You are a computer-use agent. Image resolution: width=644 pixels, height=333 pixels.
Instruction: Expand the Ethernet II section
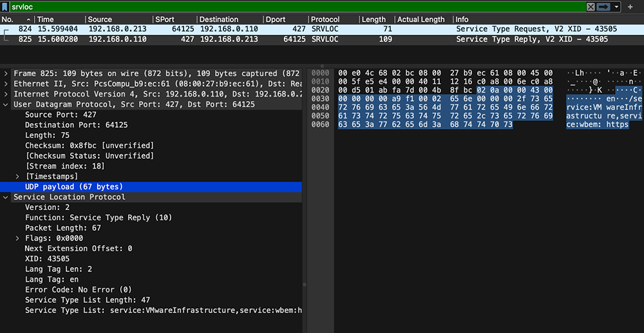point(6,84)
